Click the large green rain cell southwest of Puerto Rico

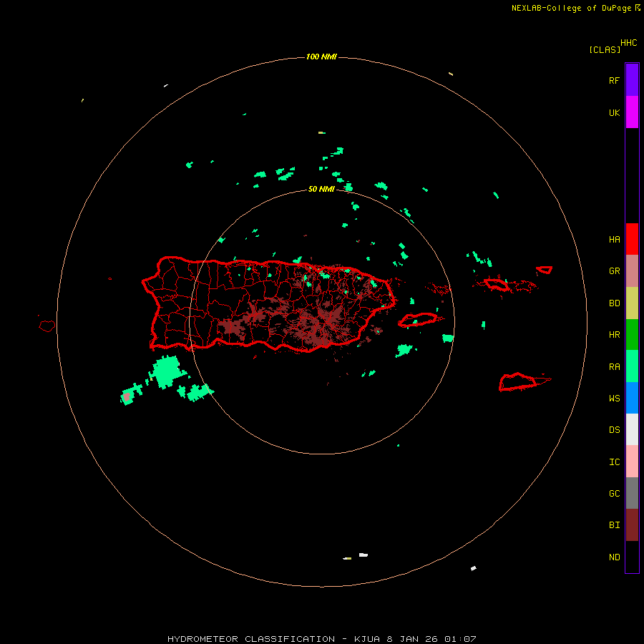[166, 371]
